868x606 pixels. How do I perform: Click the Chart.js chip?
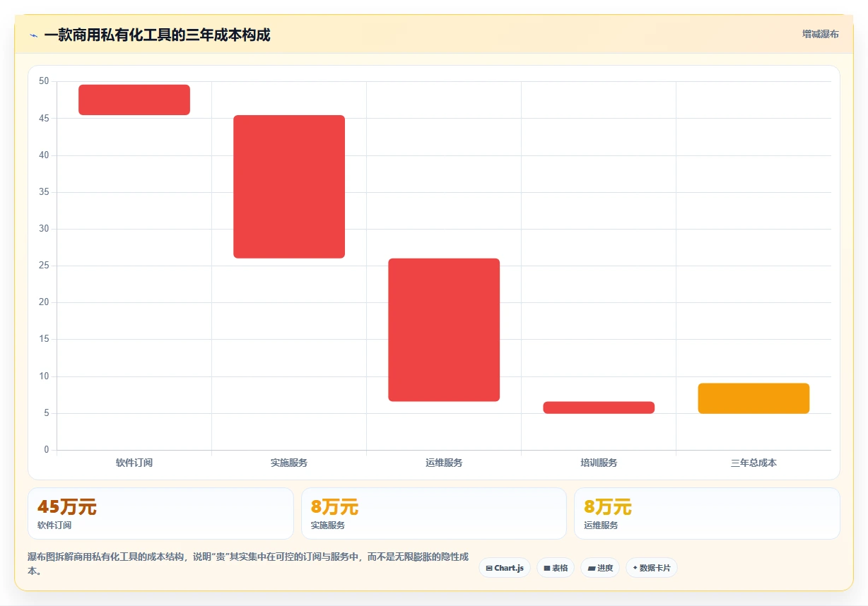click(505, 568)
